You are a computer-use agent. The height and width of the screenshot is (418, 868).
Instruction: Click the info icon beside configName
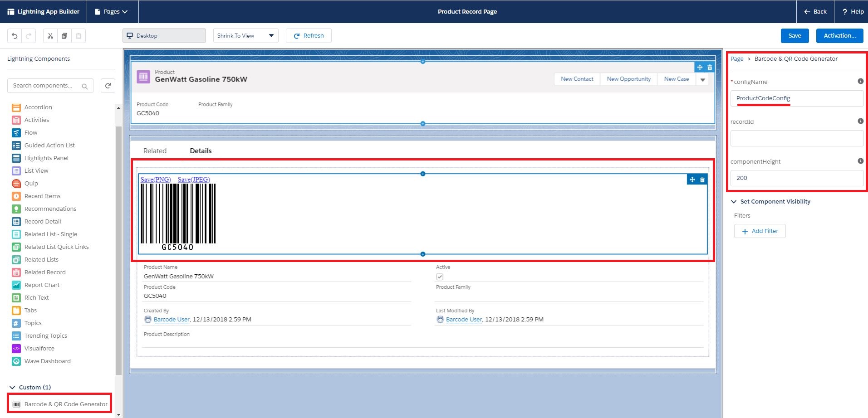860,82
